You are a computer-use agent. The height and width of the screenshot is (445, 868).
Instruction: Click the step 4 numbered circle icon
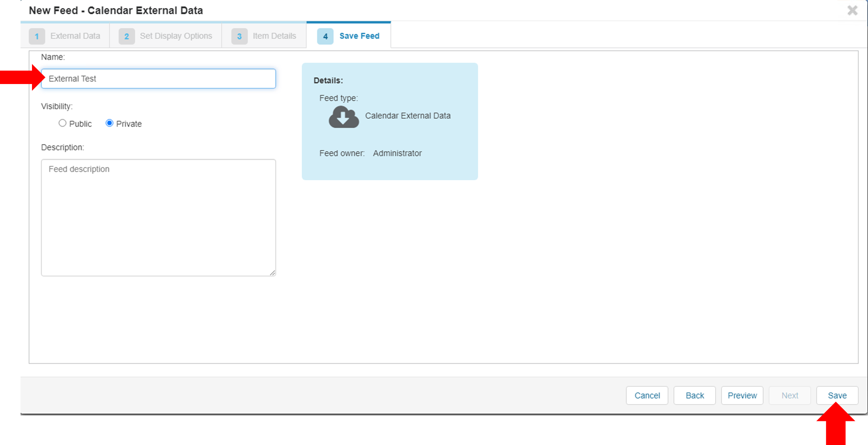click(x=325, y=36)
